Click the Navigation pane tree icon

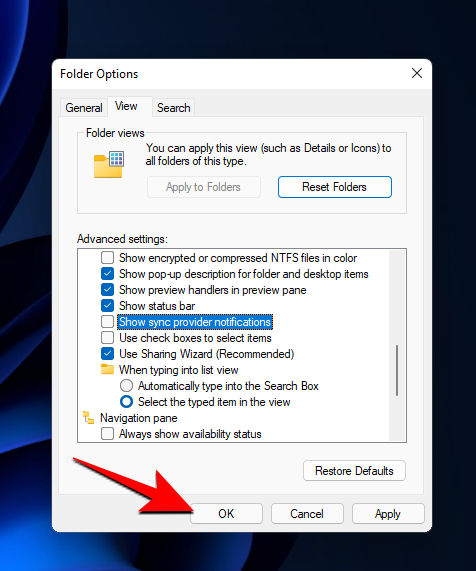pyautogui.click(x=88, y=417)
